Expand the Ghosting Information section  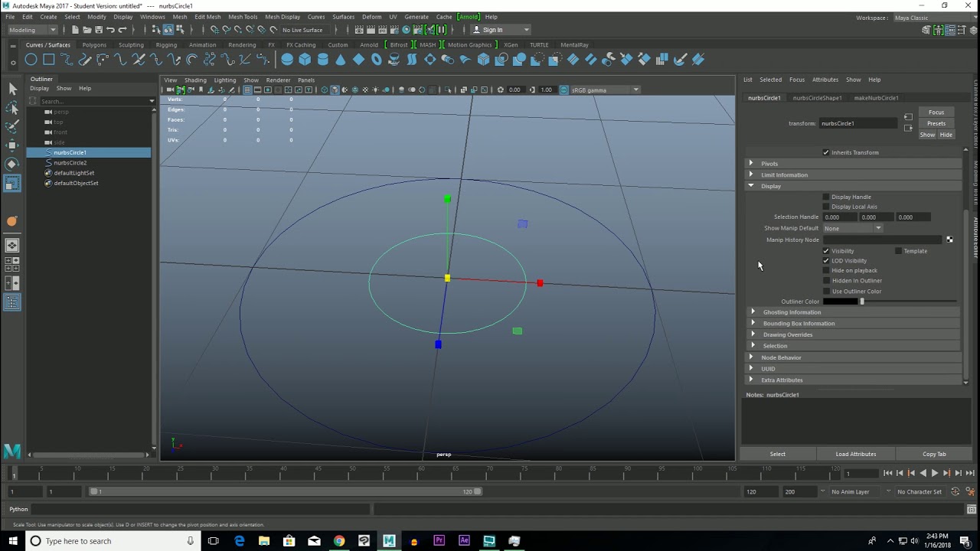(853, 312)
